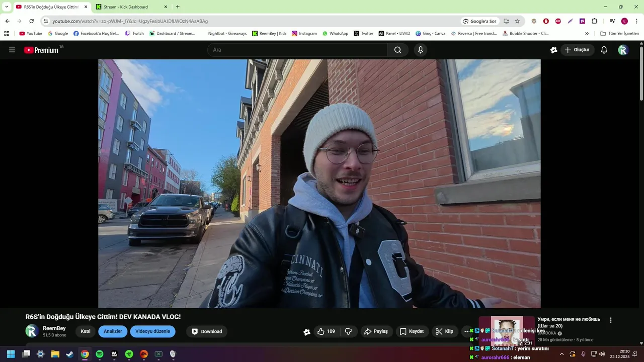Open the YouTube account avatar menu

tap(623, 50)
